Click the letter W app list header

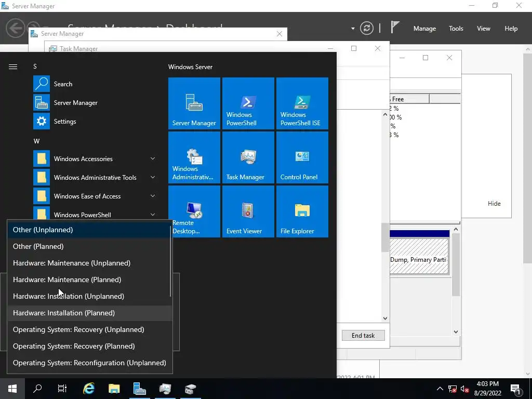(x=36, y=141)
